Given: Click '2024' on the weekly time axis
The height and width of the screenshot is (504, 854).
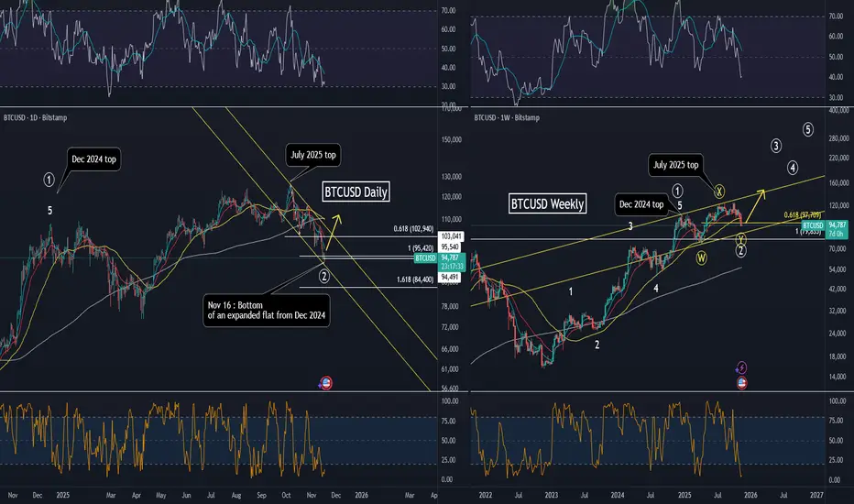Looking at the screenshot, I should tap(617, 495).
